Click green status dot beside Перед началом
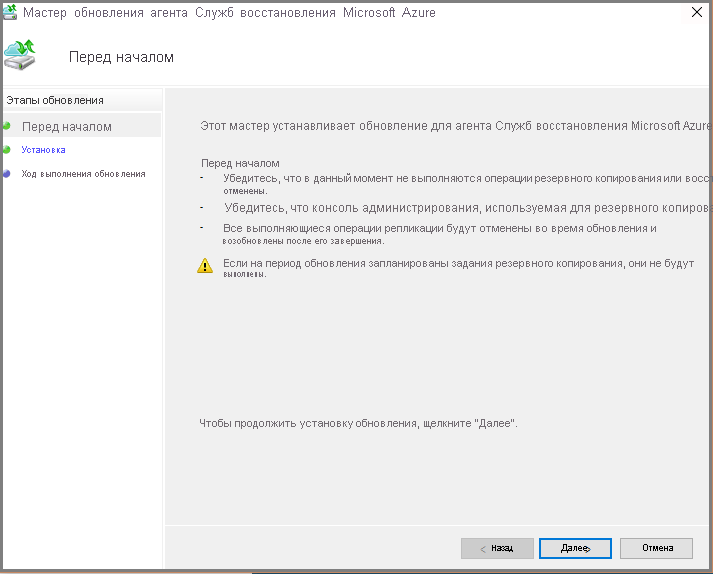The image size is (713, 574). pyautogui.click(x=7, y=126)
